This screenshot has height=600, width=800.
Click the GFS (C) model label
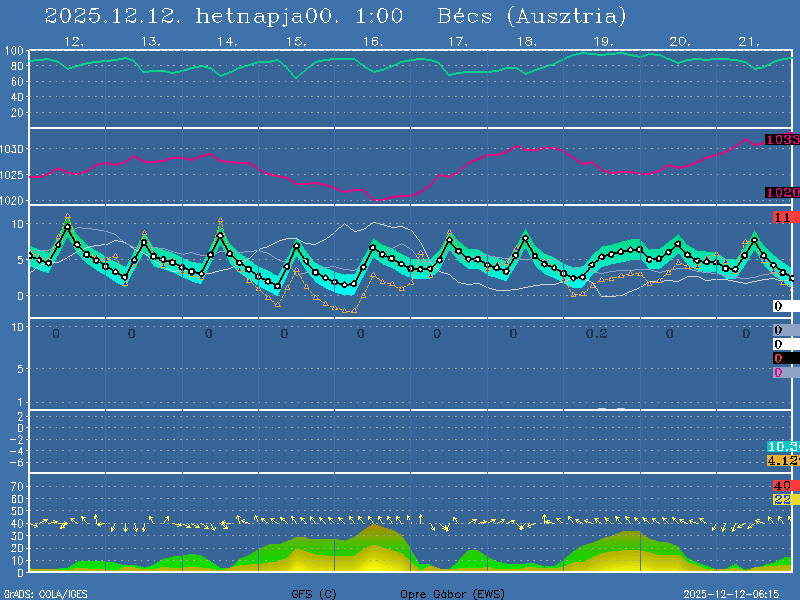313,594
